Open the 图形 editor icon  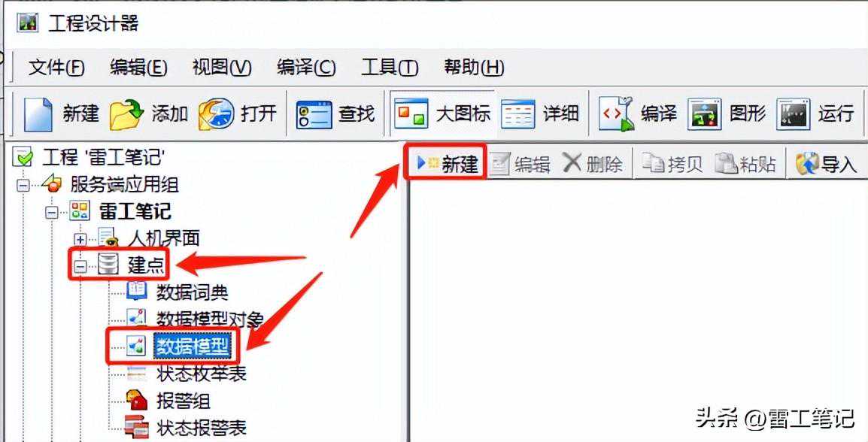coord(704,114)
